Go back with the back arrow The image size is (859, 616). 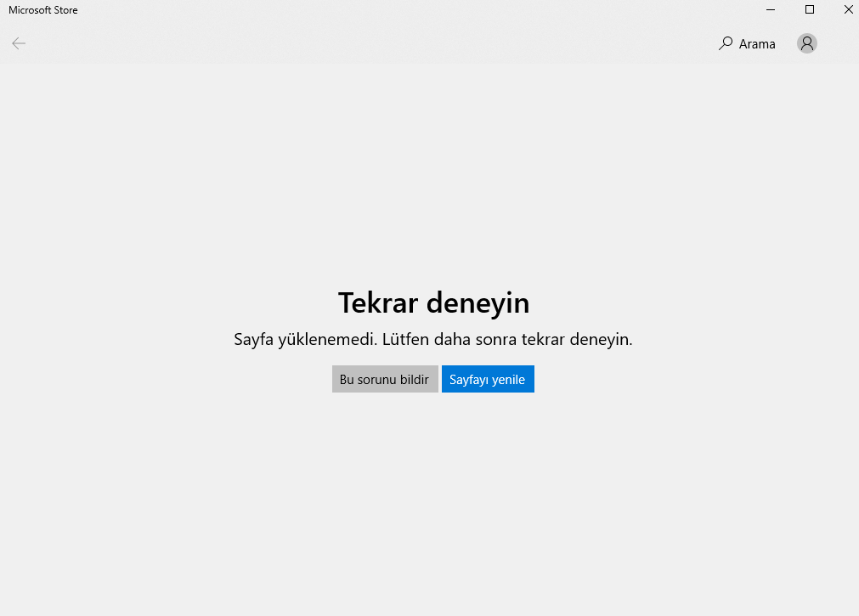(19, 43)
